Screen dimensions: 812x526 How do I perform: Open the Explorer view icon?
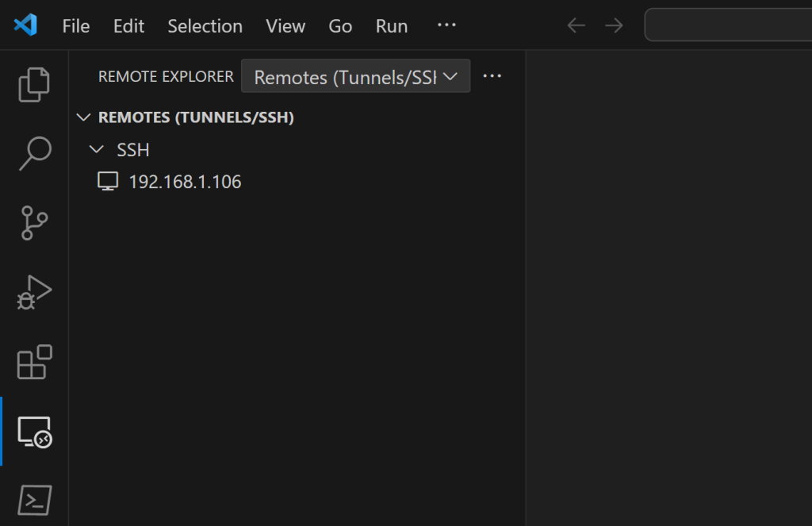coord(33,84)
